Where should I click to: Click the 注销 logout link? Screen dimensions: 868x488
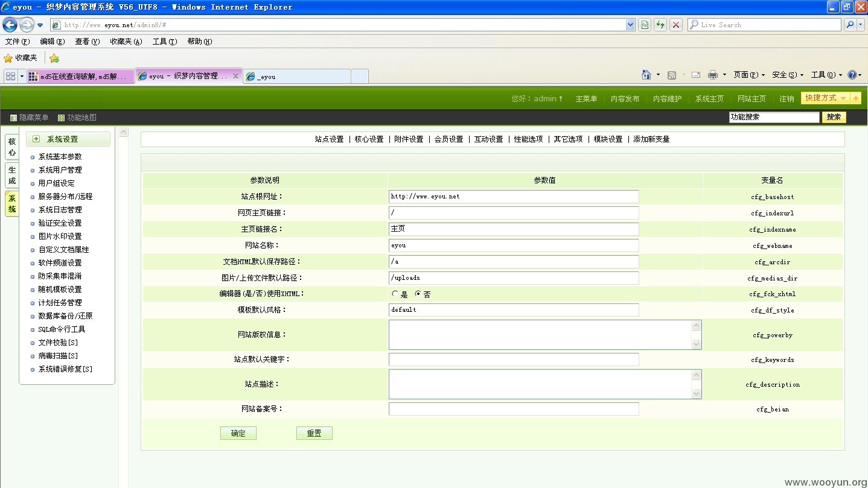pos(787,99)
